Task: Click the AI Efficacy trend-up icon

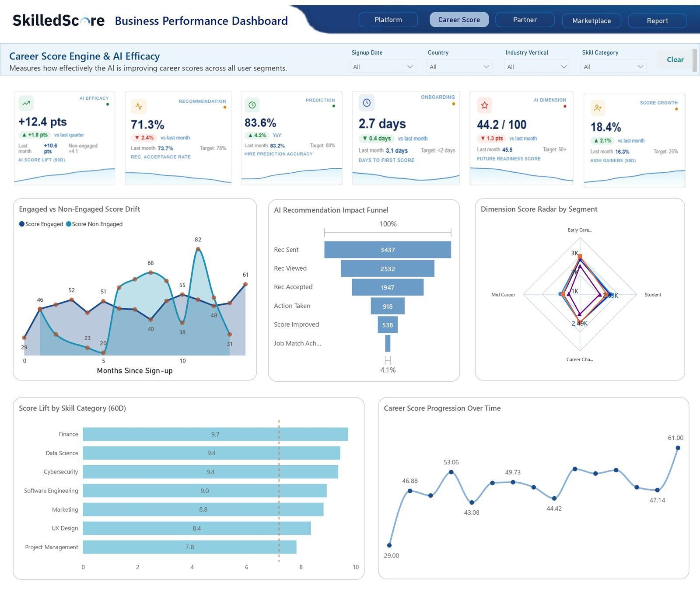Action: click(x=26, y=103)
